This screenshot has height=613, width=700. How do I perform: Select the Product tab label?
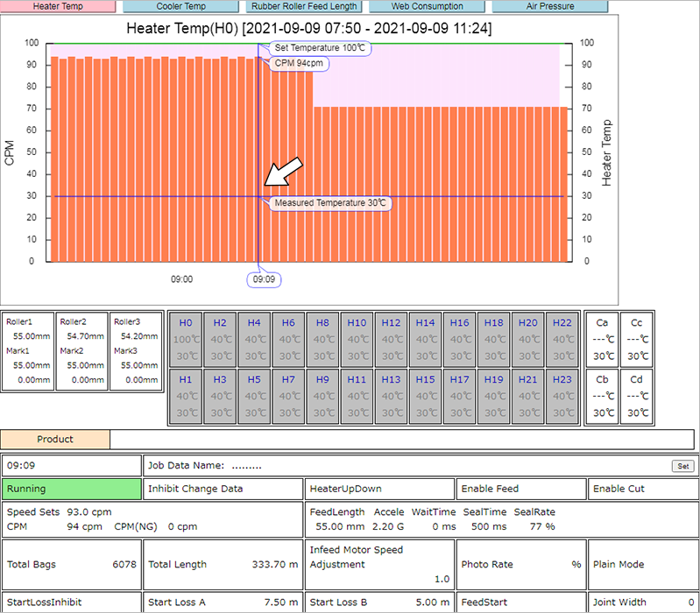click(55, 439)
